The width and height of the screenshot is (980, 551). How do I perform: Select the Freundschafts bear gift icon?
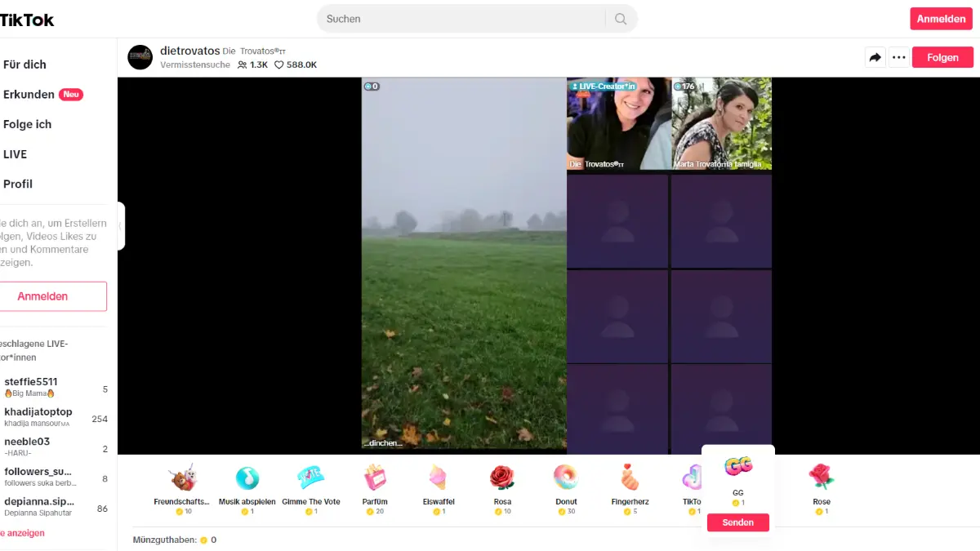point(181,478)
